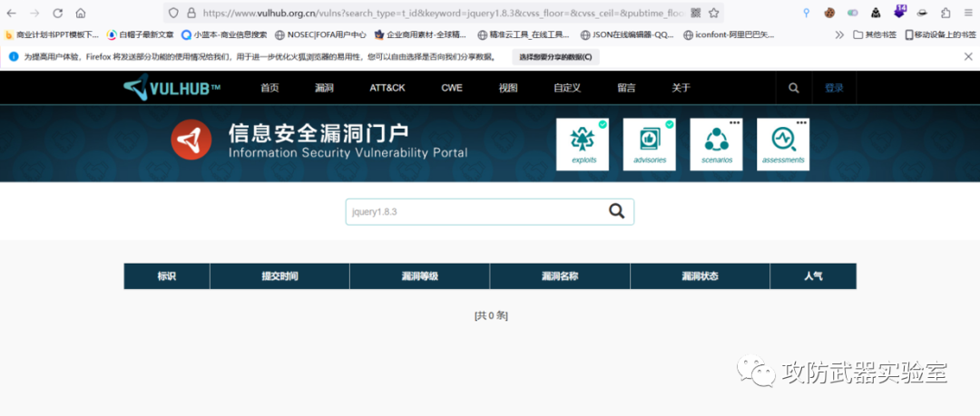Click the QR code icon in address bar
980x416 pixels.
(x=695, y=13)
